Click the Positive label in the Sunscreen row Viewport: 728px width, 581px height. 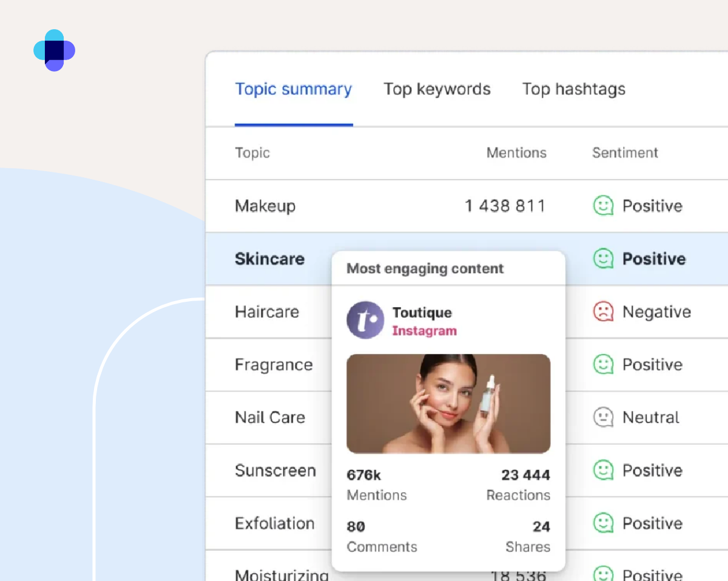[x=652, y=471]
